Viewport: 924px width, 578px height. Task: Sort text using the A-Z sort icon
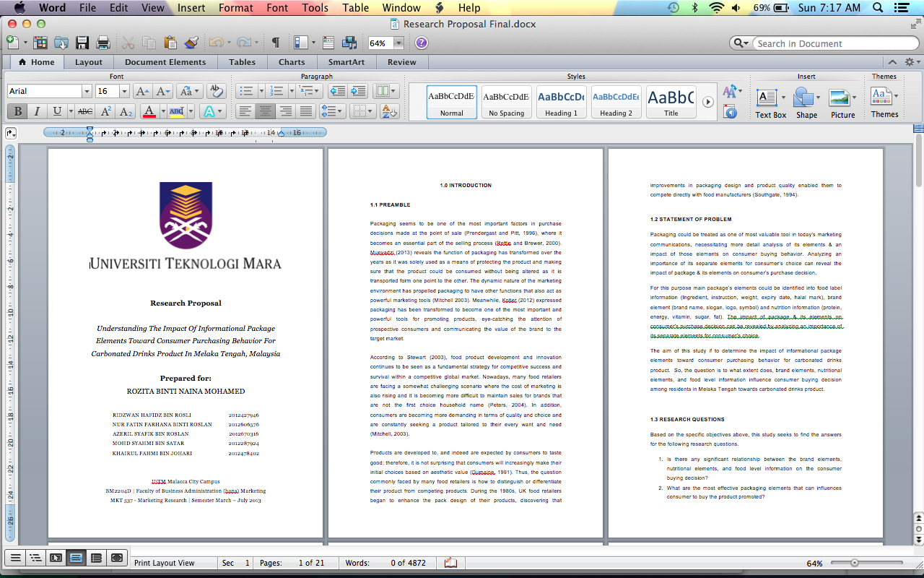click(389, 111)
